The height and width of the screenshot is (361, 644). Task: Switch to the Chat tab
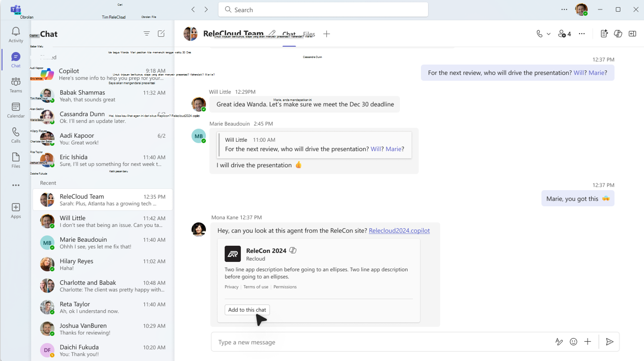(289, 34)
